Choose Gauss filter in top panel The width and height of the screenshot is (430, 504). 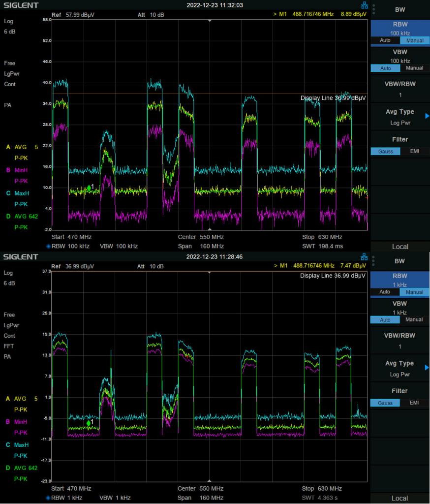tap(385, 152)
